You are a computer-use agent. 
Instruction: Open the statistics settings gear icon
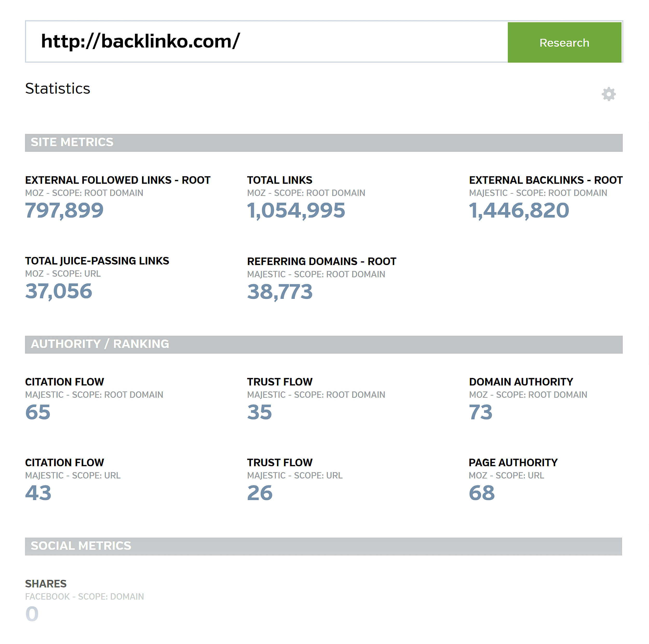[x=608, y=94]
